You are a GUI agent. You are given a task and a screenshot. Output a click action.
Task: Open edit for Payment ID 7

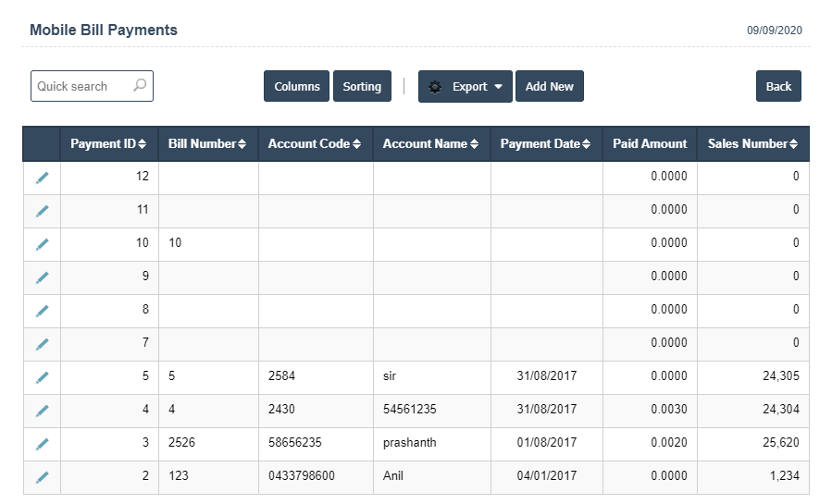pos(42,344)
